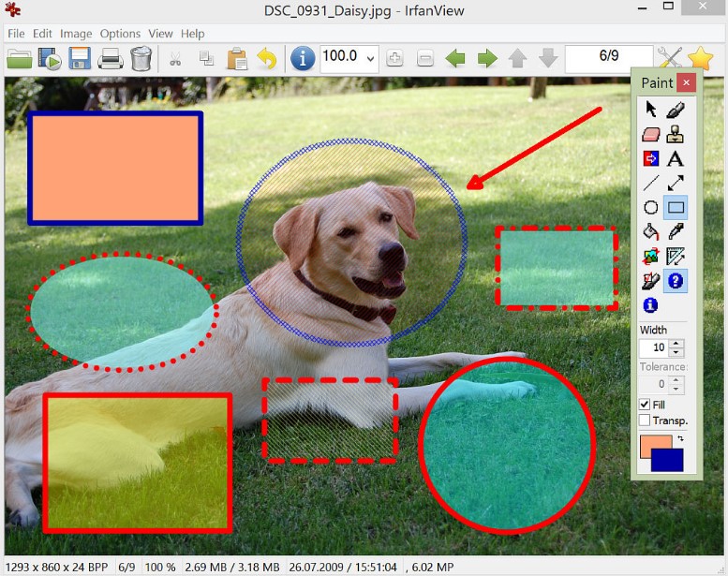Click the orange foreground color swatch

[x=648, y=445]
